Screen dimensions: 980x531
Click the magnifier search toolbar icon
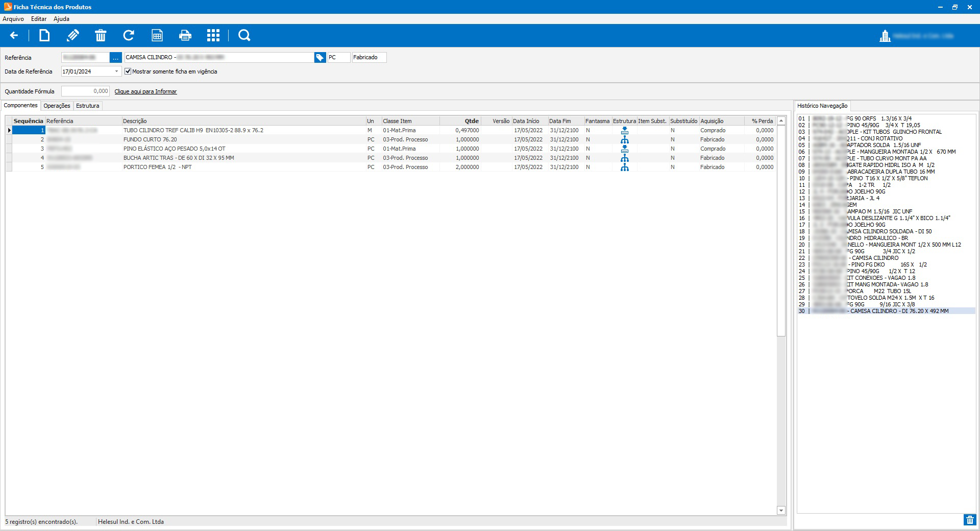(x=244, y=35)
